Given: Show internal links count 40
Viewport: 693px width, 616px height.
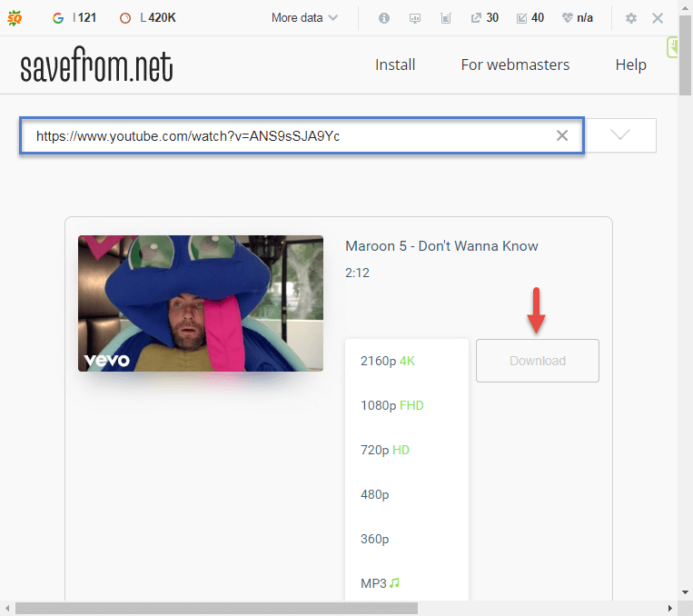Looking at the screenshot, I should click(x=530, y=17).
